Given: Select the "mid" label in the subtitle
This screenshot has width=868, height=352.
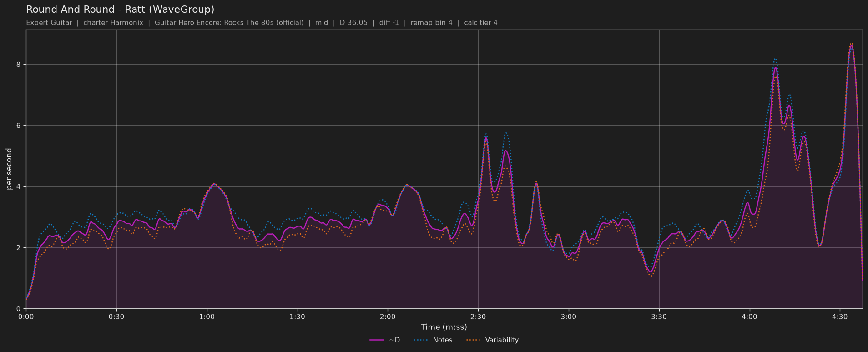Looking at the screenshot, I should (x=322, y=23).
